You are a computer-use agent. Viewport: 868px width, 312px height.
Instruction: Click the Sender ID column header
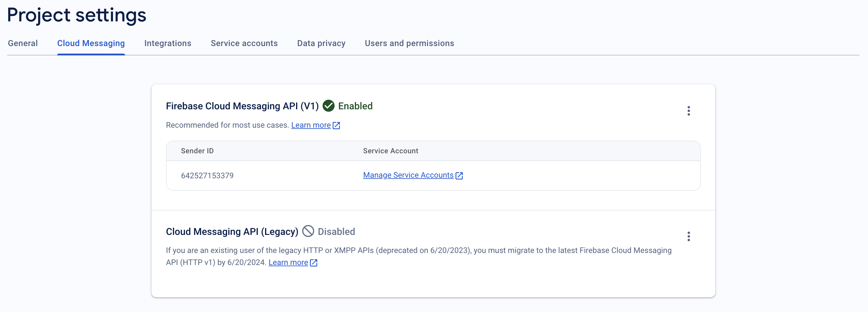197,151
